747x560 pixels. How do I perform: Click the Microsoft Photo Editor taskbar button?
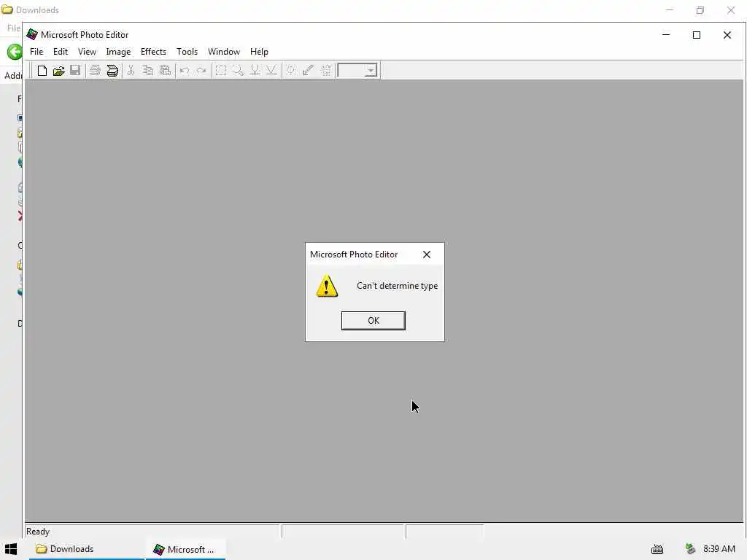[186, 549]
